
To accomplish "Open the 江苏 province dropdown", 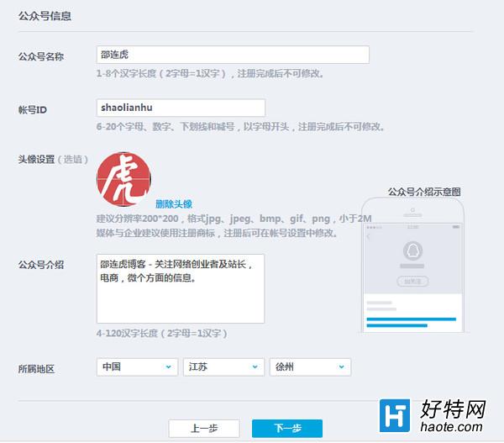I will pos(223,367).
